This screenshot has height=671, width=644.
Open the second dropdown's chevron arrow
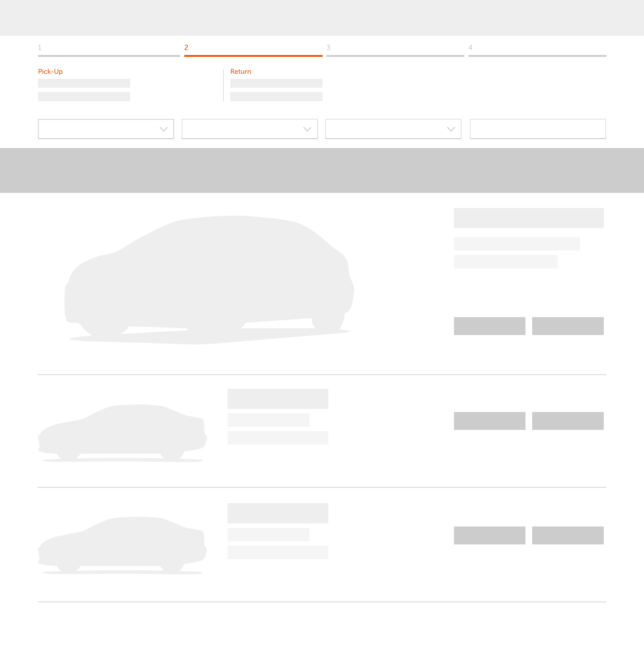coord(307,129)
